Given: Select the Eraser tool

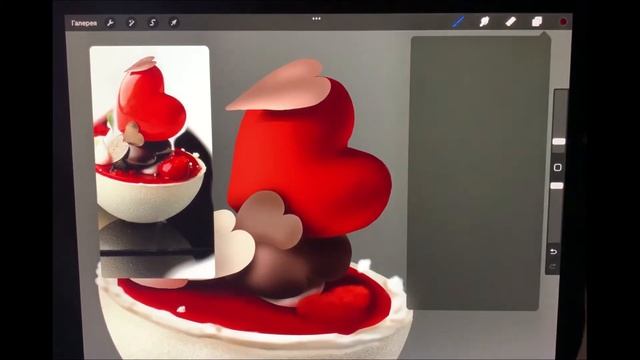Looking at the screenshot, I should tap(511, 22).
